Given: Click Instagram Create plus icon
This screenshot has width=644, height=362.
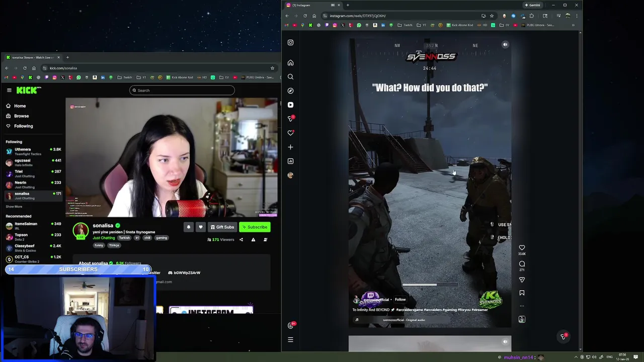Looking at the screenshot, I should click(290, 147).
